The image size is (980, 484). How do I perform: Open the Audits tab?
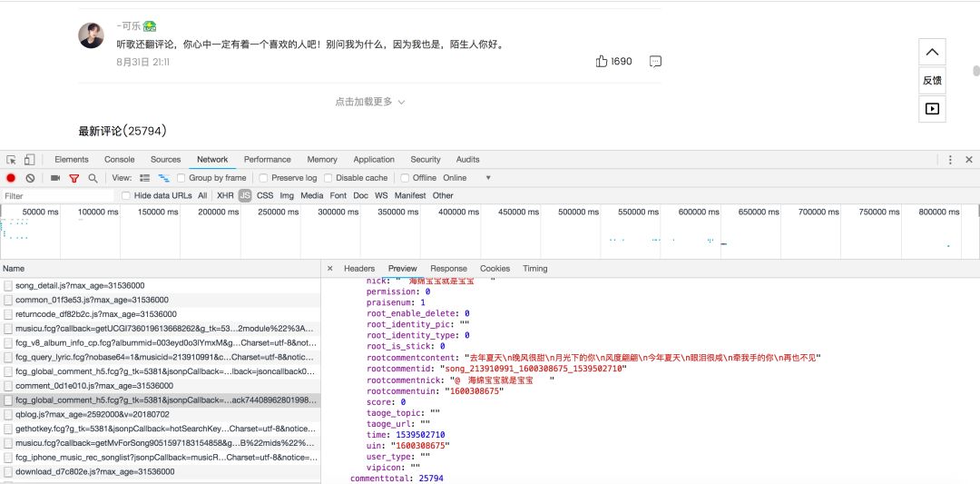click(467, 160)
